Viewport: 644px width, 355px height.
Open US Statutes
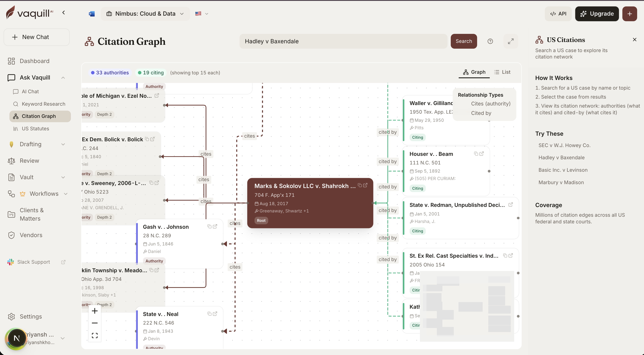pyautogui.click(x=35, y=129)
